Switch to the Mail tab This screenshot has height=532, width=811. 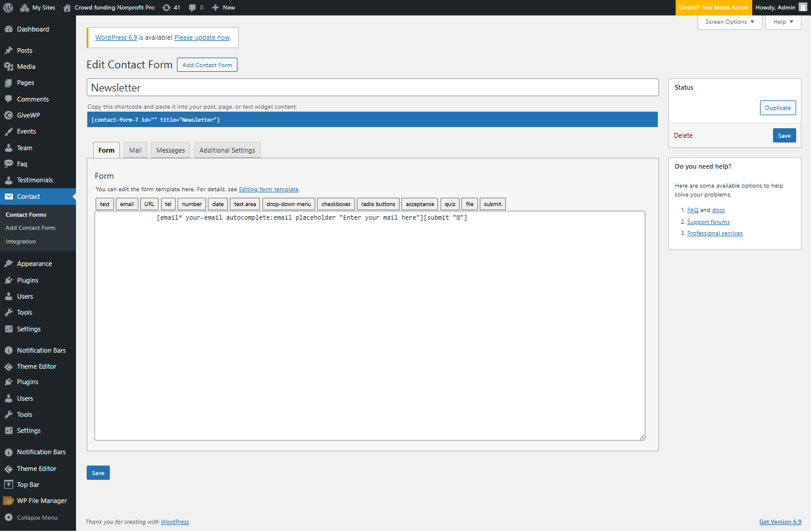(135, 150)
